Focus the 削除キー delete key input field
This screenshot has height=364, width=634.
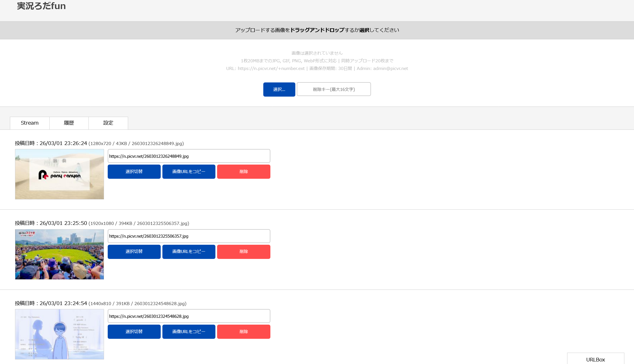(334, 89)
